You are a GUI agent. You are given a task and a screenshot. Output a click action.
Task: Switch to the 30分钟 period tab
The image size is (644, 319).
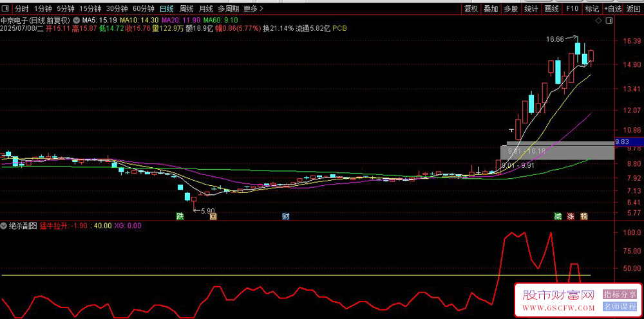(x=117, y=8)
